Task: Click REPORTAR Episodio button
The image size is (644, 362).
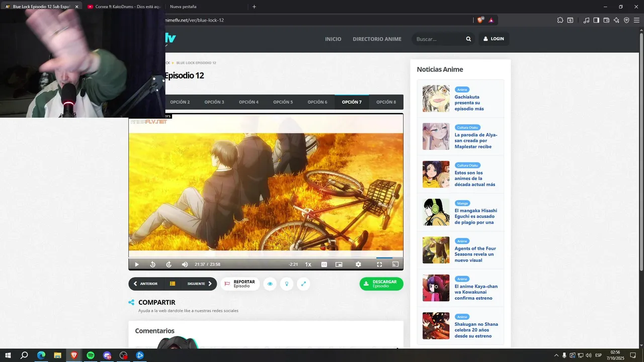Action: click(x=240, y=284)
